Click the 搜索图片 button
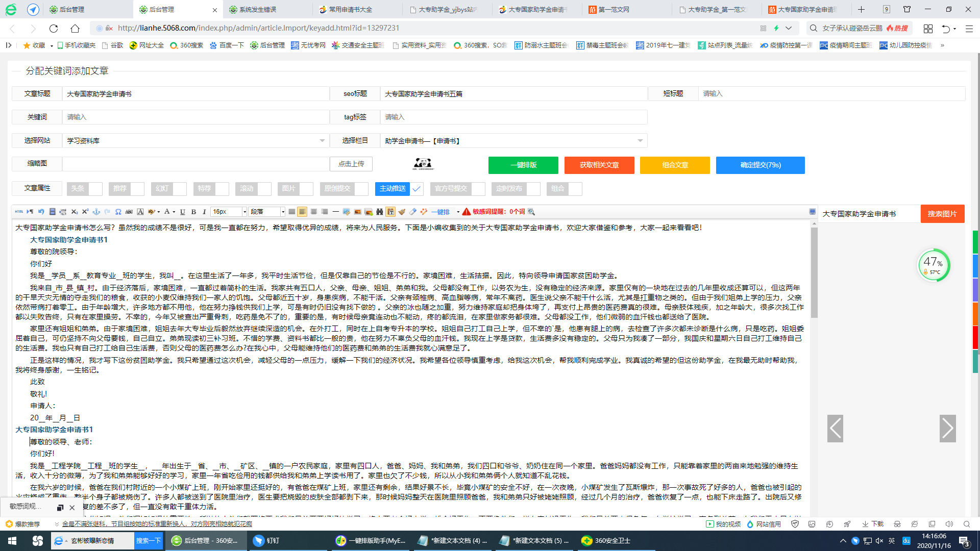 pyautogui.click(x=942, y=214)
